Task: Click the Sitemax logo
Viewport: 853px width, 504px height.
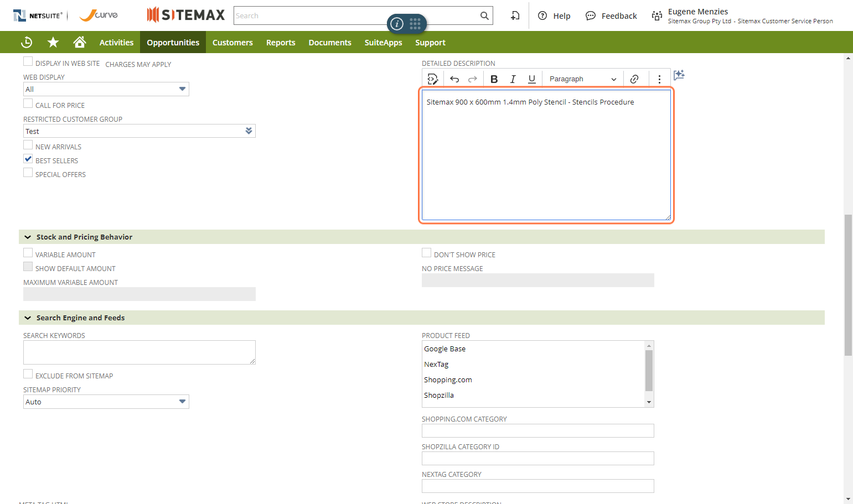Action: coord(186,15)
